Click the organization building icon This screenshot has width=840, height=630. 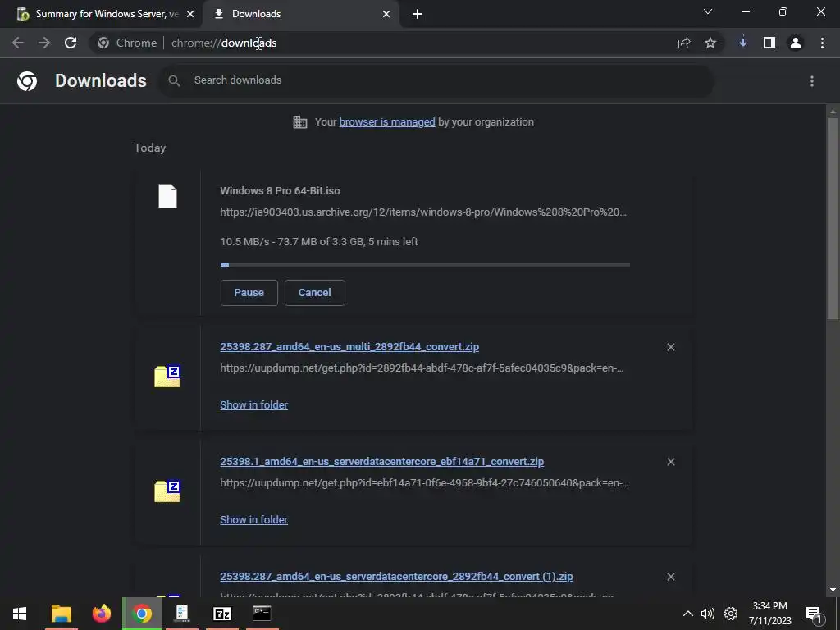(x=300, y=122)
